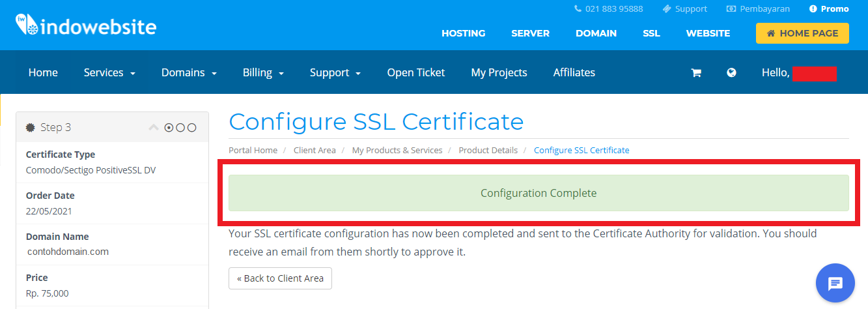This screenshot has height=309, width=868.
Task: Select the second step indicator circle
Action: click(x=180, y=128)
